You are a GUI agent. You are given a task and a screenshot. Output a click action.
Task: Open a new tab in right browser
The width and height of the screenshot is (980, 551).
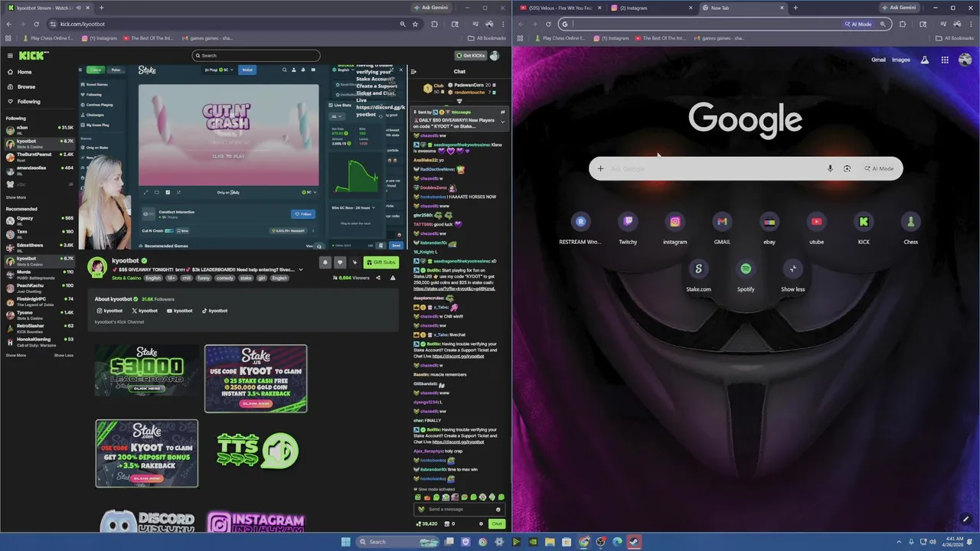click(795, 8)
